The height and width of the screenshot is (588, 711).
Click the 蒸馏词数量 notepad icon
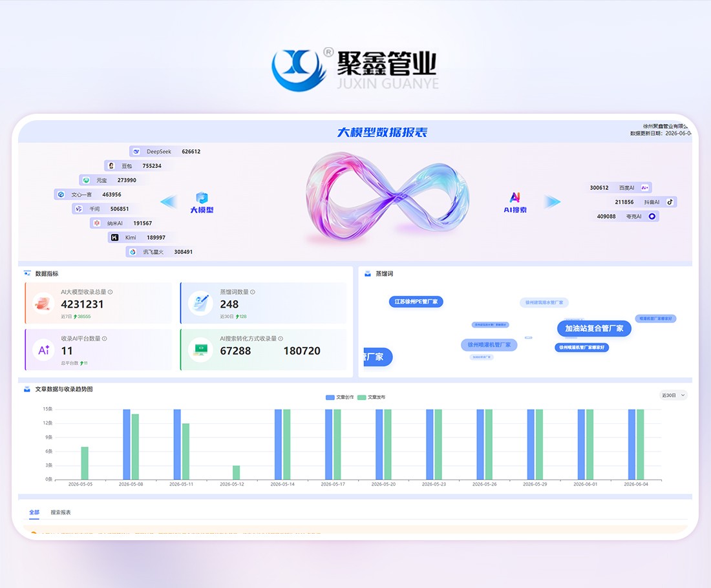200,303
